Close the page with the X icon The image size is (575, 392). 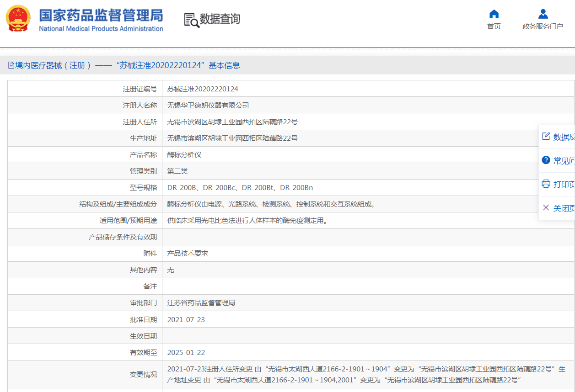click(x=546, y=208)
